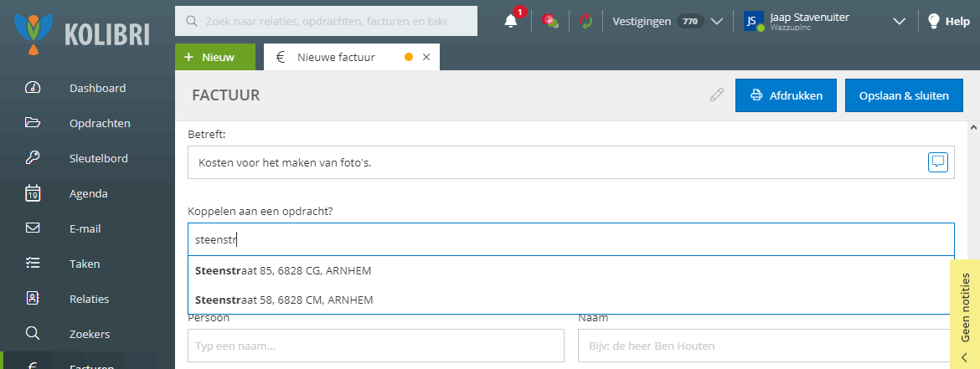Click the Sleutelbord key icon
This screenshot has width=980, height=369.
(x=33, y=158)
